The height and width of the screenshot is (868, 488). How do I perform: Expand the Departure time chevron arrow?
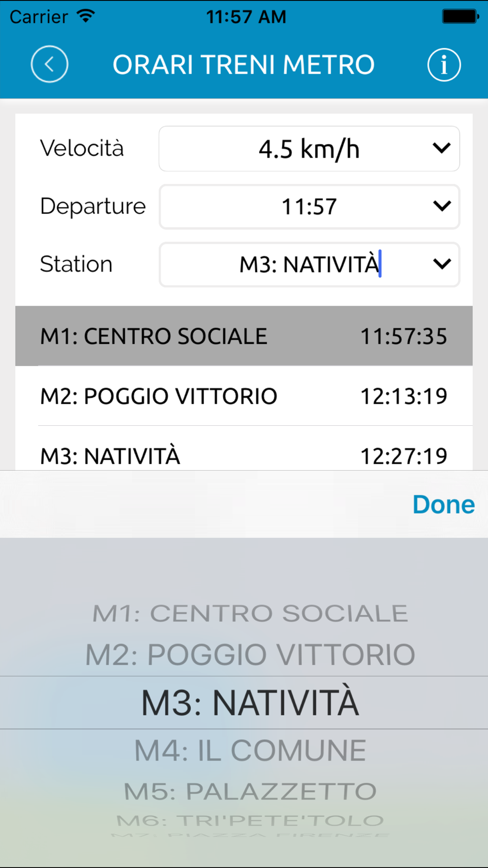[442, 206]
